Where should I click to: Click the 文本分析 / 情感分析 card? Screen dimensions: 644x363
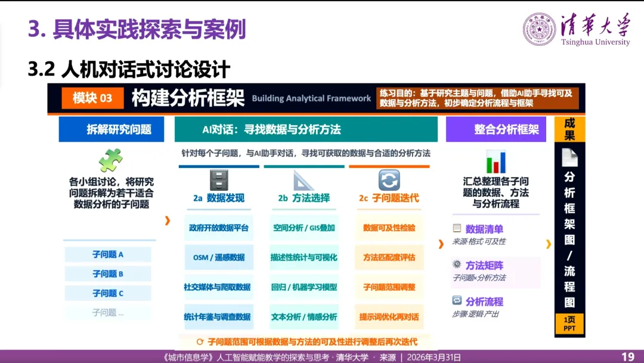click(x=304, y=317)
